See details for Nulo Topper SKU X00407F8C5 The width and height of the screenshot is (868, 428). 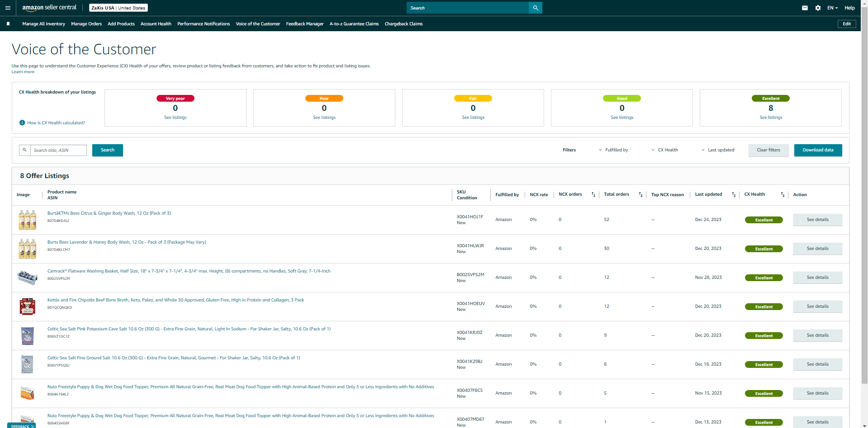(x=817, y=393)
